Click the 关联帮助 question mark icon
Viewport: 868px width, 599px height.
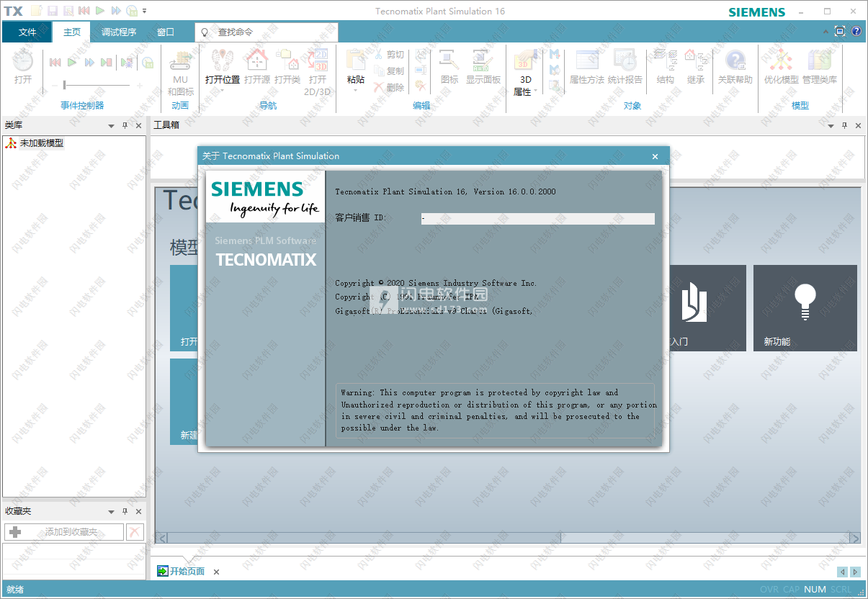pos(735,61)
